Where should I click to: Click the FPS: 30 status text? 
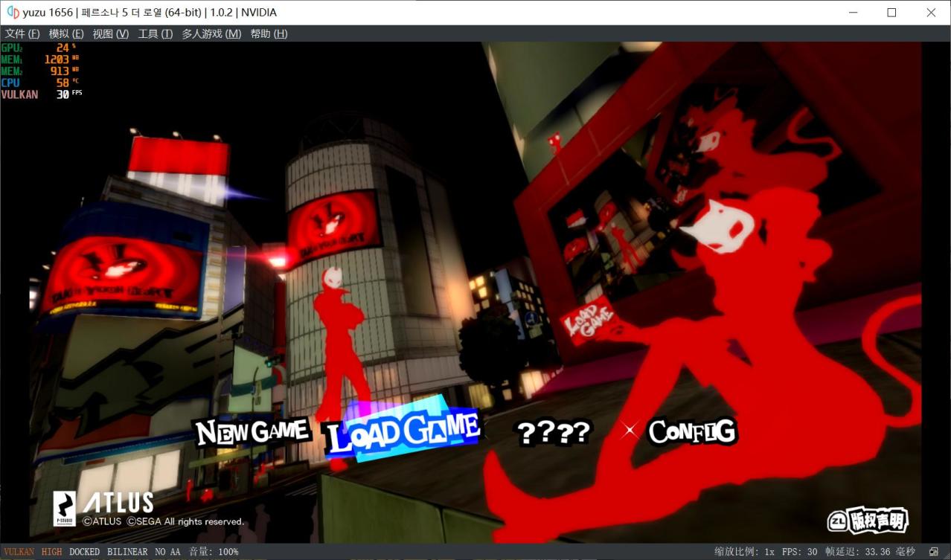point(800,552)
